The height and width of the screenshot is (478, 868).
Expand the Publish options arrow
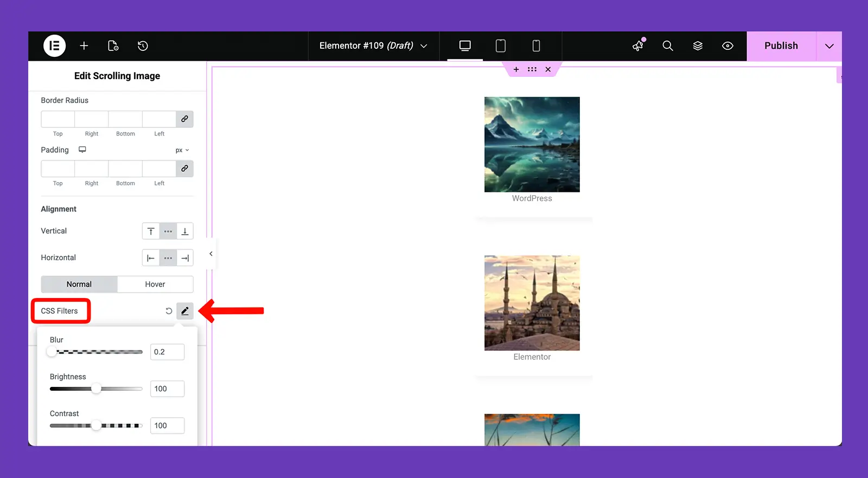(x=829, y=46)
